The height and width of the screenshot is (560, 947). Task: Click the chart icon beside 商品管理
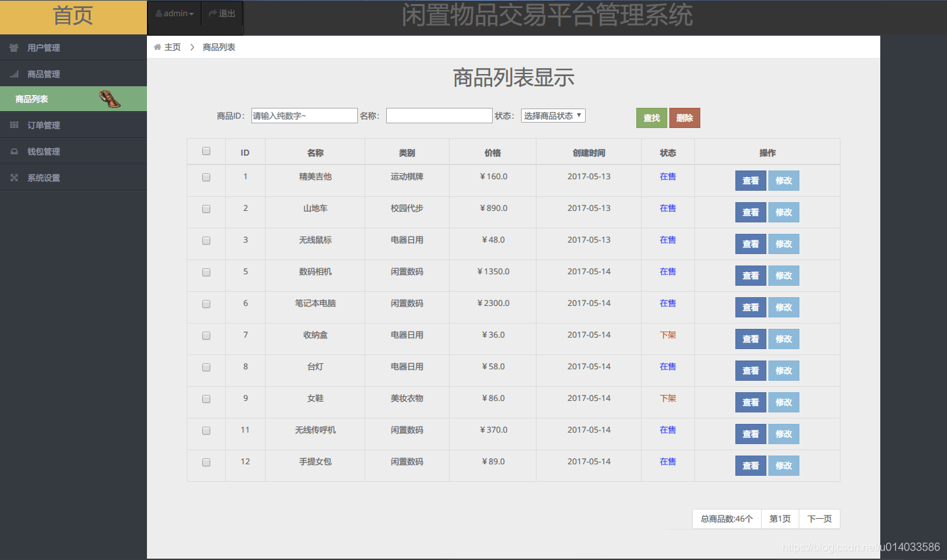pyautogui.click(x=14, y=73)
